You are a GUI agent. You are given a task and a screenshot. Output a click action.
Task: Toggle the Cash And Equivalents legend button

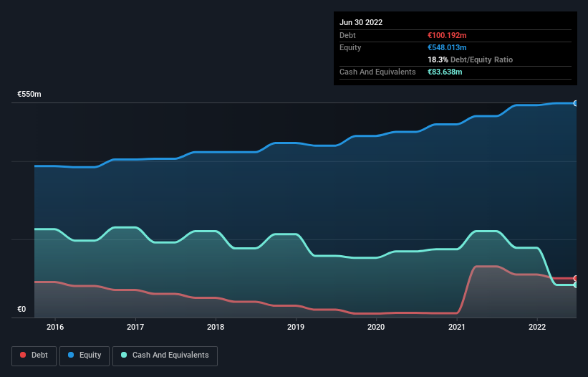pyautogui.click(x=165, y=355)
